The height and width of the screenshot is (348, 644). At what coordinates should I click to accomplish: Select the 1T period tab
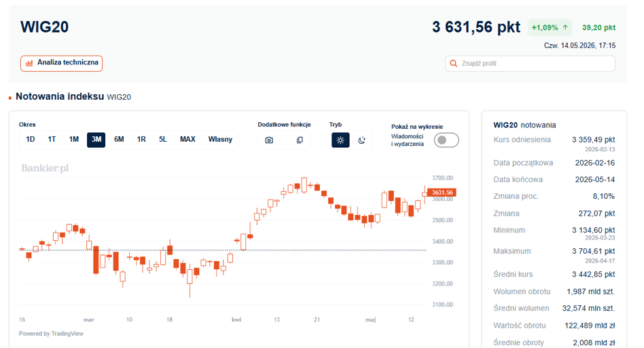pyautogui.click(x=52, y=139)
